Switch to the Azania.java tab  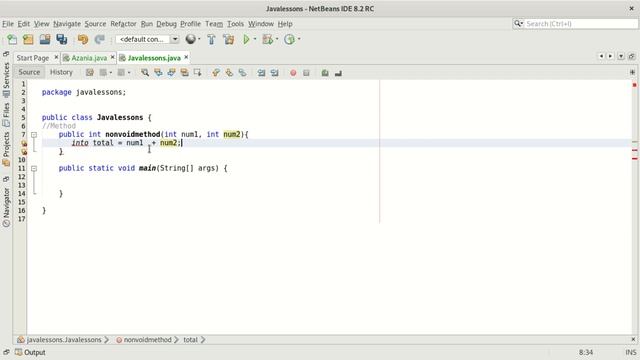[x=89, y=58]
